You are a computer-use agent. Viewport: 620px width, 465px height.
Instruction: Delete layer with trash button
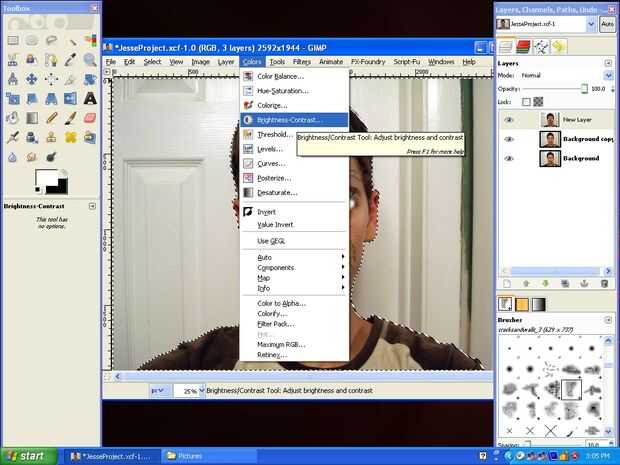click(x=604, y=284)
